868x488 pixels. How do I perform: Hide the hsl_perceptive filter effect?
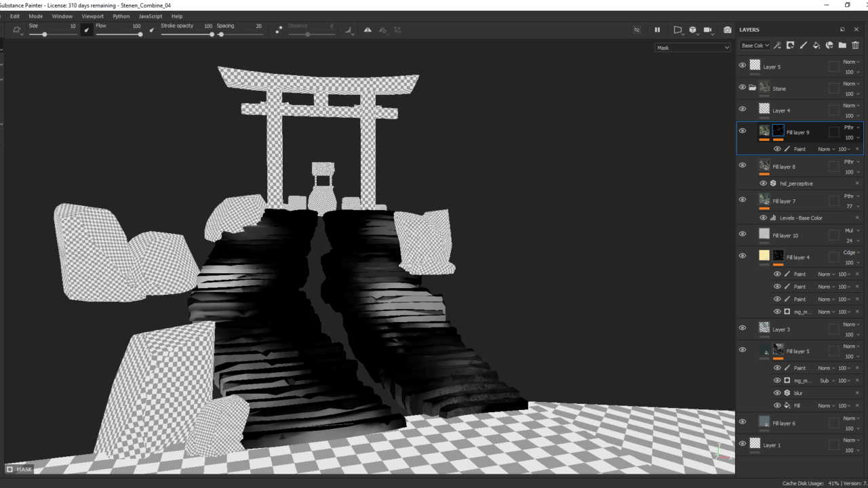pyautogui.click(x=763, y=184)
